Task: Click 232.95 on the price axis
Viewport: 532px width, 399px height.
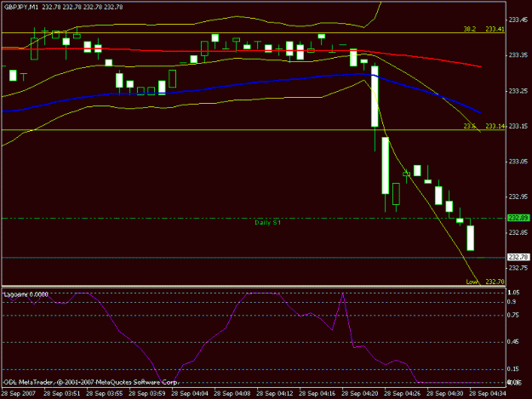Action: click(x=518, y=197)
